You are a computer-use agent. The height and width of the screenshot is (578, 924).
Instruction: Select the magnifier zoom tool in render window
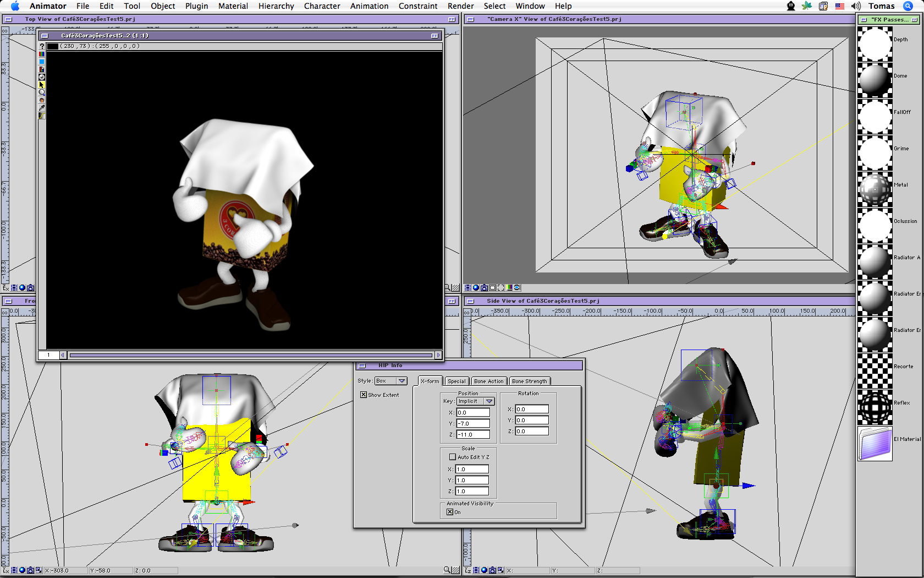[x=42, y=92]
